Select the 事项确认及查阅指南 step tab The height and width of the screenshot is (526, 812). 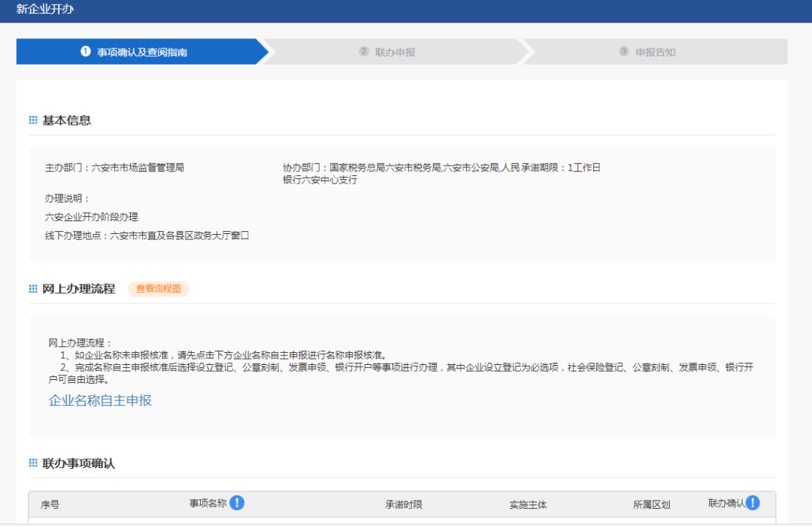[x=142, y=52]
